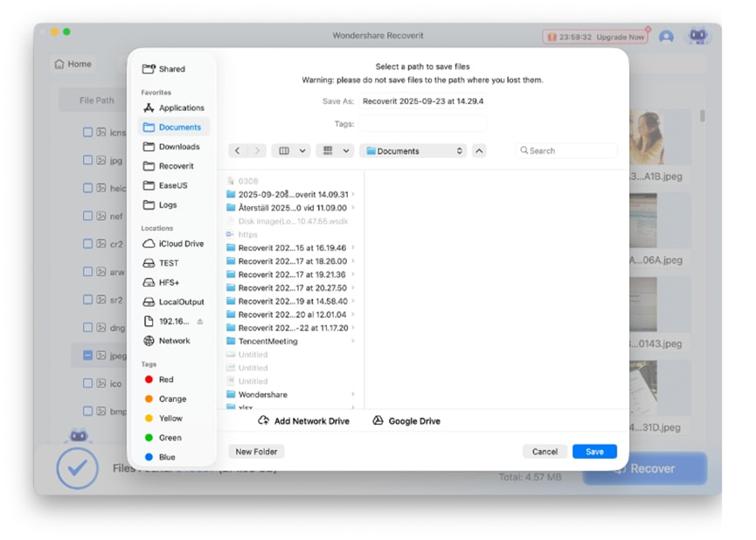Collapse the dialog with the chevron-up button
The height and width of the screenshot is (540, 756).
pyautogui.click(x=479, y=151)
